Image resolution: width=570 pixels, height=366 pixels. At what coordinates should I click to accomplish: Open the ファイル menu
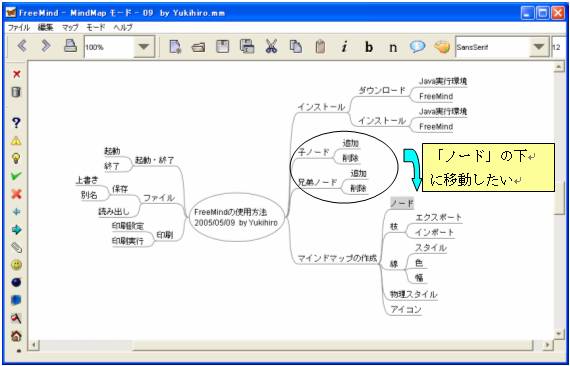tap(19, 28)
